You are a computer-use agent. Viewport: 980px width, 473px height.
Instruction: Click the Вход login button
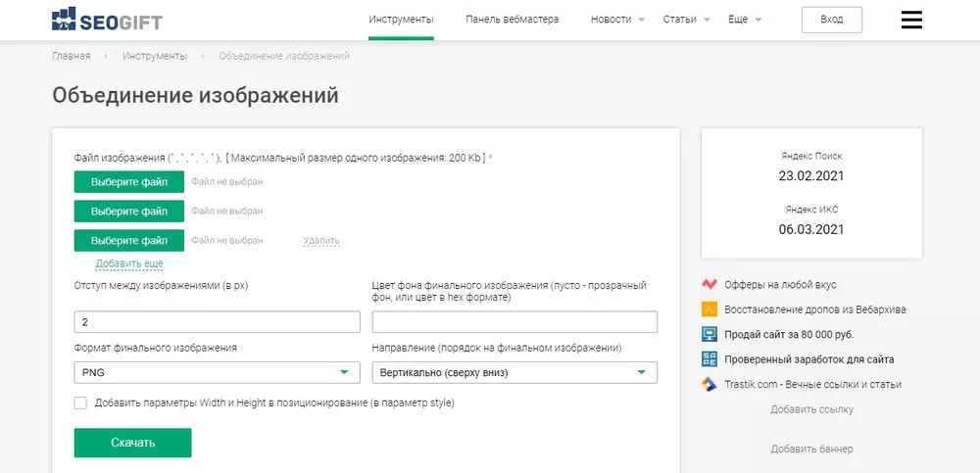tap(831, 20)
